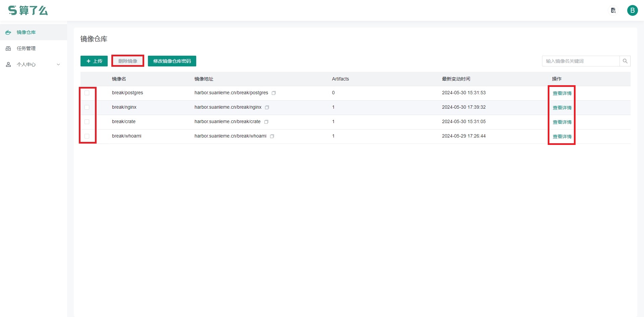Viewport: 644px width, 317px height.
Task: Tick the checkbox for break/nginx
Action: pyautogui.click(x=87, y=107)
